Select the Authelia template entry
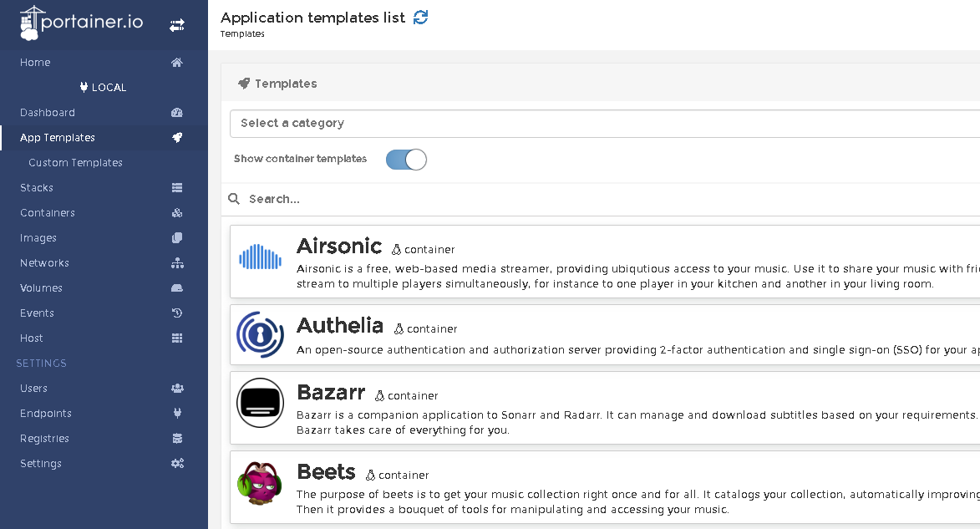Viewport: 980px width, 529px height. click(x=340, y=326)
